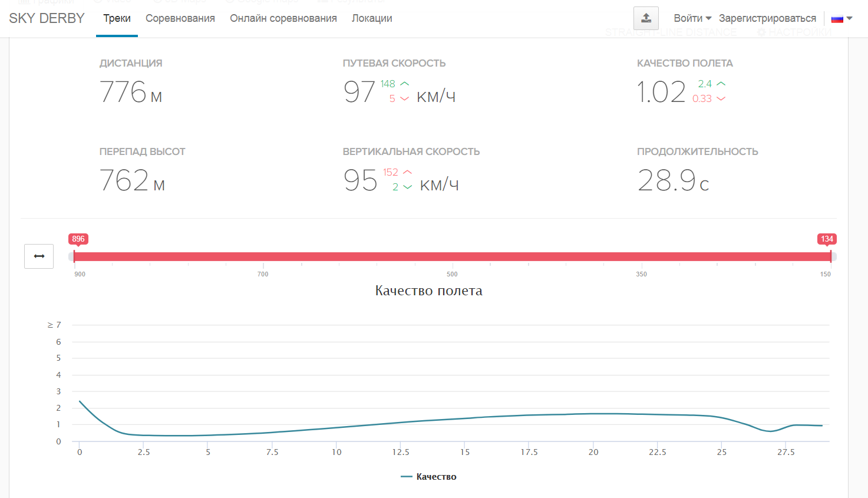
Task: Open the Russian flag language selector
Action: 841,18
